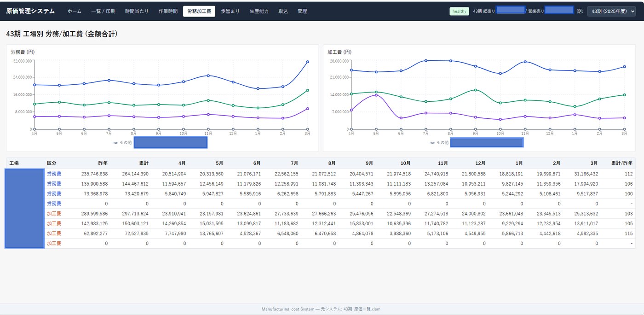The width and height of the screenshot is (644, 315).
Task: Click the 累計/昨年 value 112
Action: (628, 174)
